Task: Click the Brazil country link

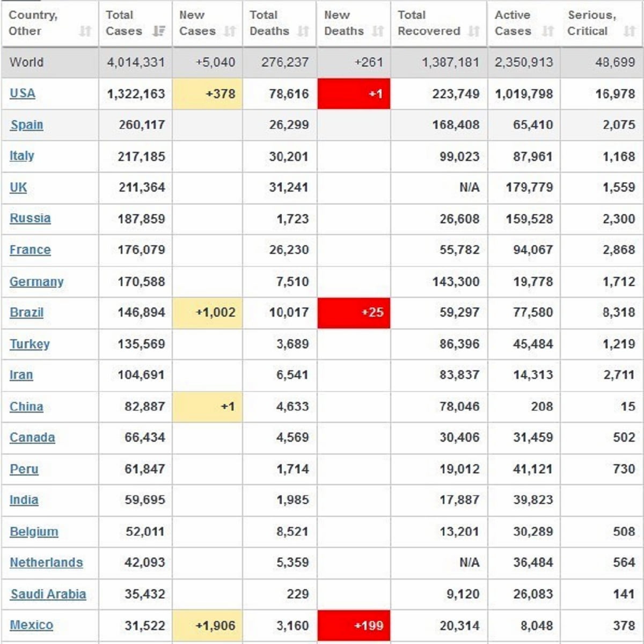Action: [26, 312]
